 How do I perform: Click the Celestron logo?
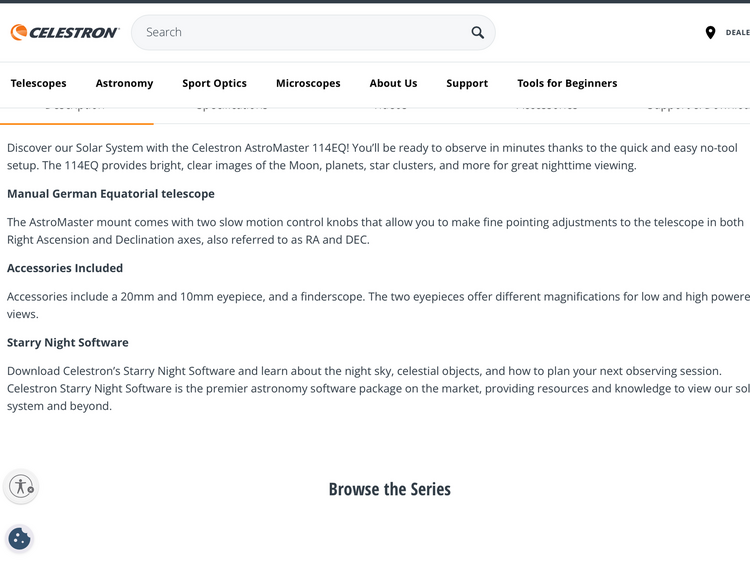(65, 32)
